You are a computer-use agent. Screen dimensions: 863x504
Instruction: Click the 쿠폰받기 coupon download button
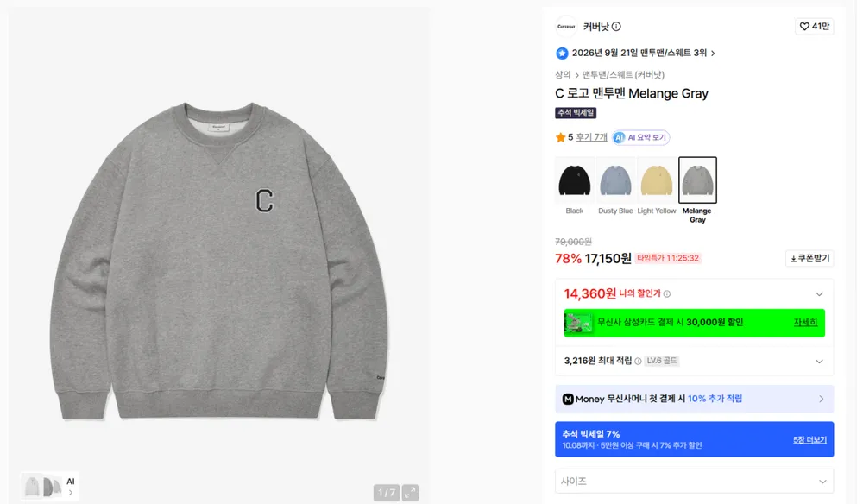click(809, 258)
